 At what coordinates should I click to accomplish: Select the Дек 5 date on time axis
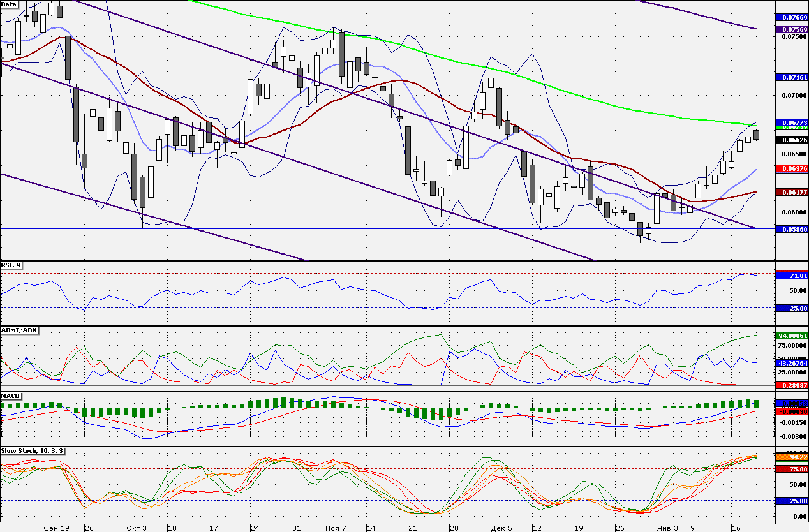(501, 528)
